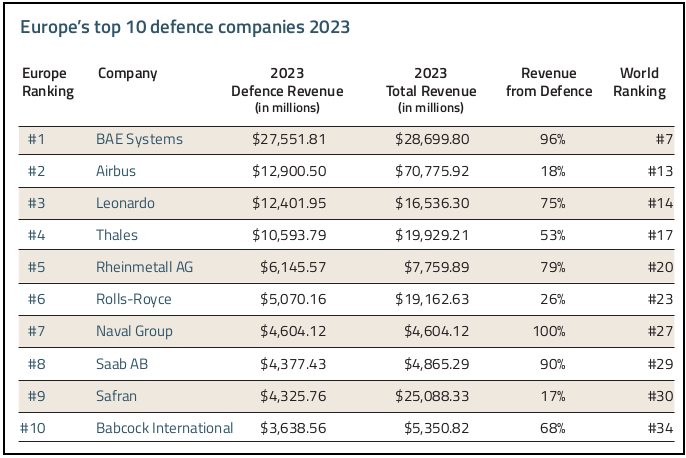The height and width of the screenshot is (458, 686).
Task: Select world ranking #27 for Naval Group
Action: tap(661, 332)
